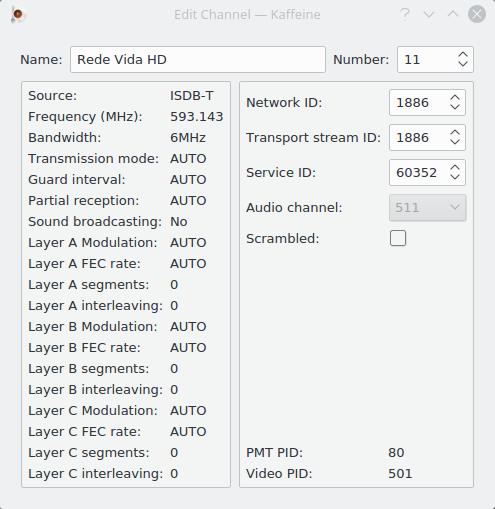This screenshot has width=495, height=509.
Task: Click the Name field containing Rede Vida HD
Action: (x=198, y=59)
